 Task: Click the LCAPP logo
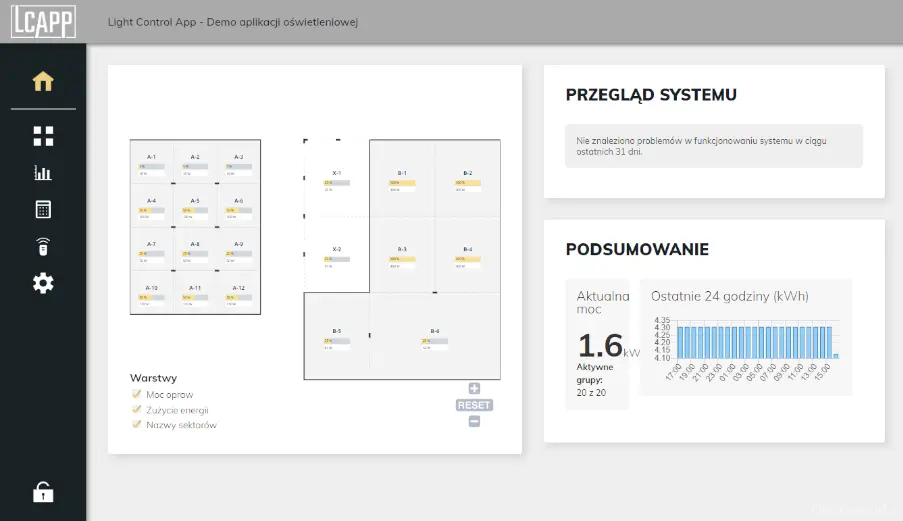pos(43,21)
